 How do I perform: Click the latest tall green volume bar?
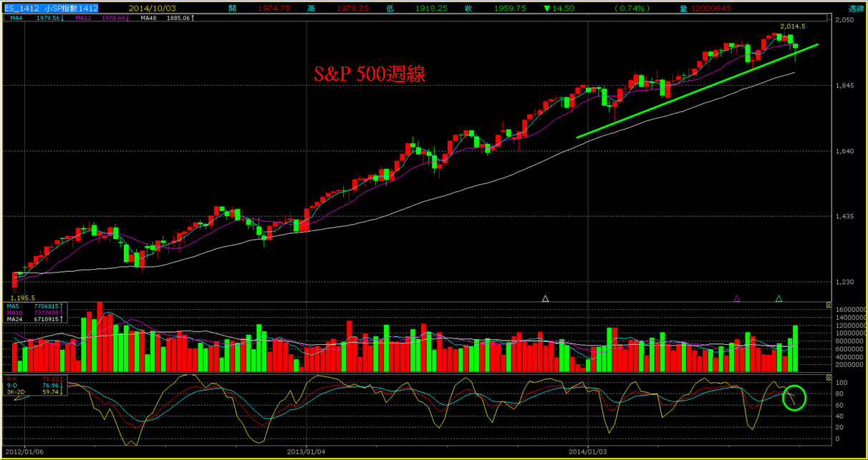point(795,348)
